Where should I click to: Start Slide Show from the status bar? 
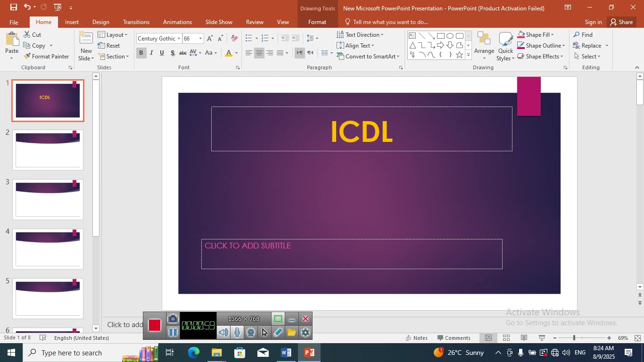(x=542, y=338)
